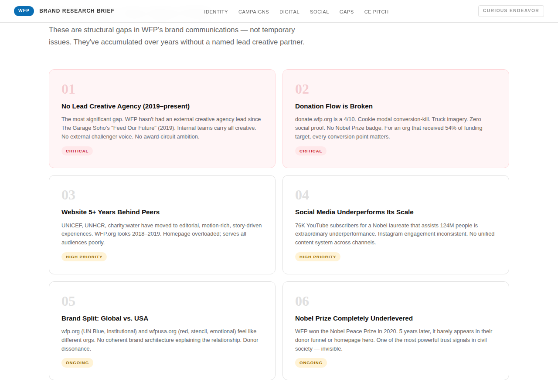Go to the CAMPAIGNS nav link

pyautogui.click(x=254, y=12)
